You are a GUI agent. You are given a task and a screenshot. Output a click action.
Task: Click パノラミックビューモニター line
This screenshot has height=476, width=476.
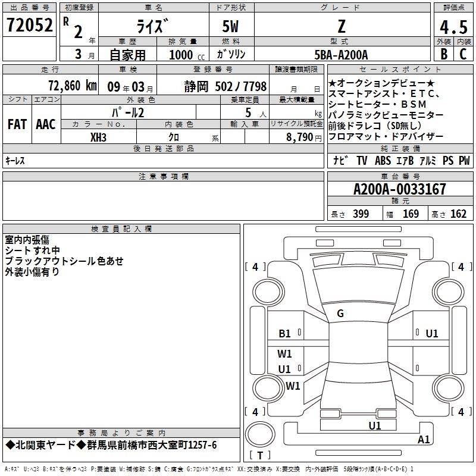[386, 115]
